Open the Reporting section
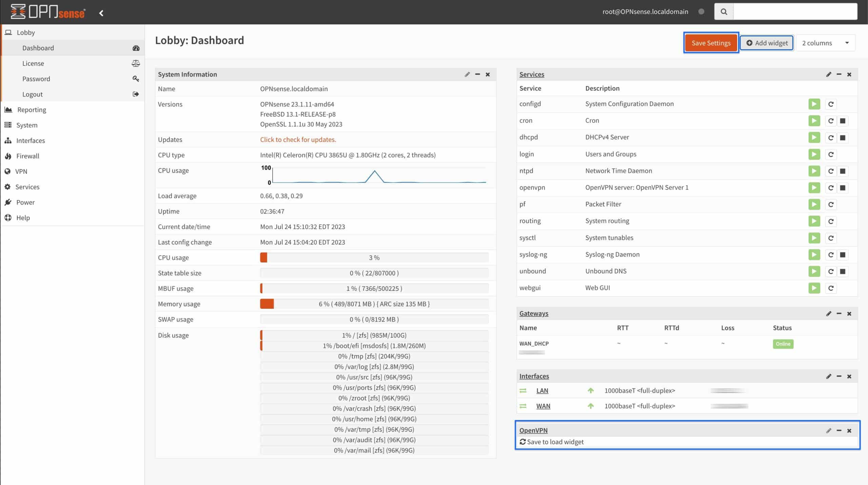868x485 pixels. pyautogui.click(x=32, y=110)
